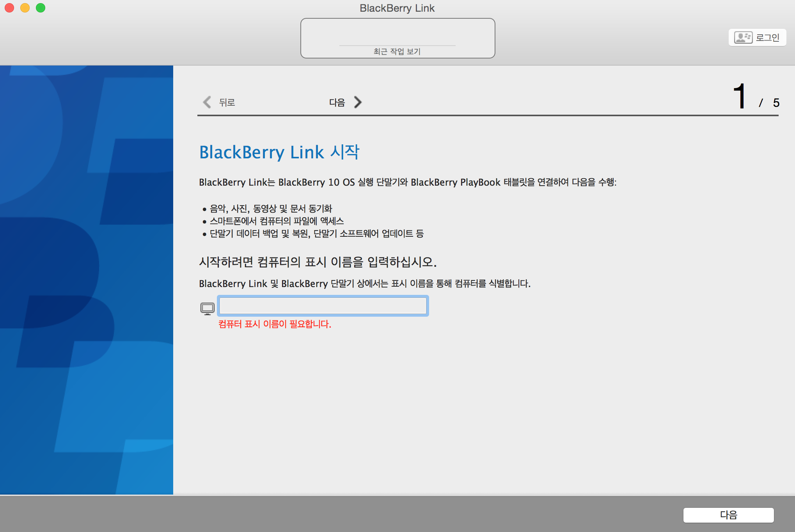
Task: Click the 로그인 sign-in button
Action: coord(757,37)
